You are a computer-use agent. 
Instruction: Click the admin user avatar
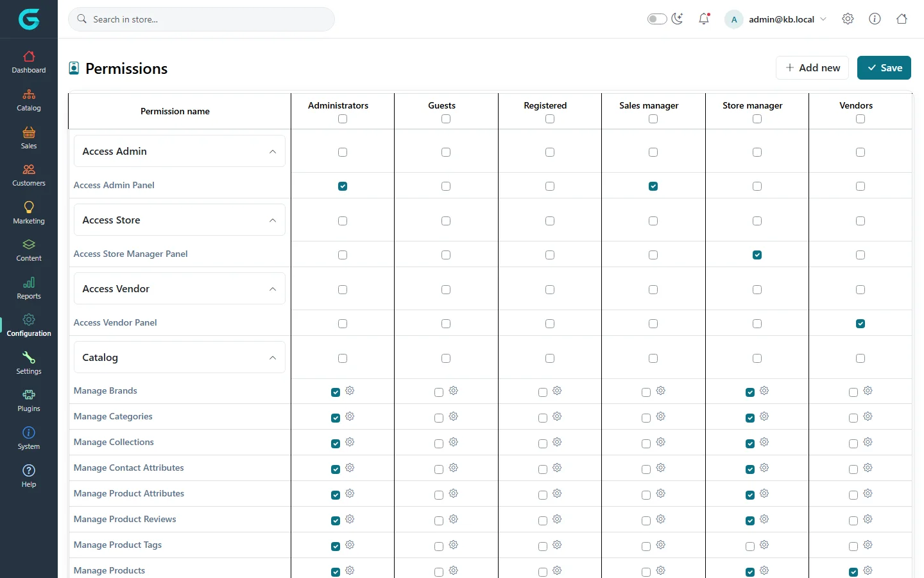coord(734,19)
